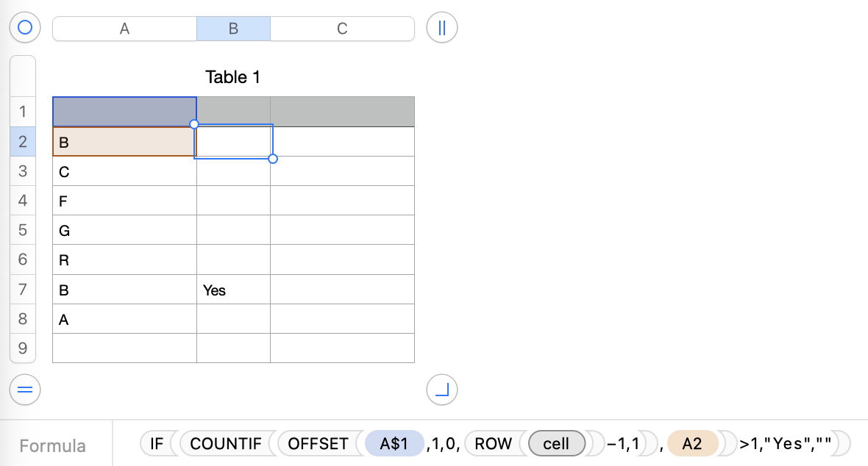
Task: Select column B header tab
Action: click(233, 29)
